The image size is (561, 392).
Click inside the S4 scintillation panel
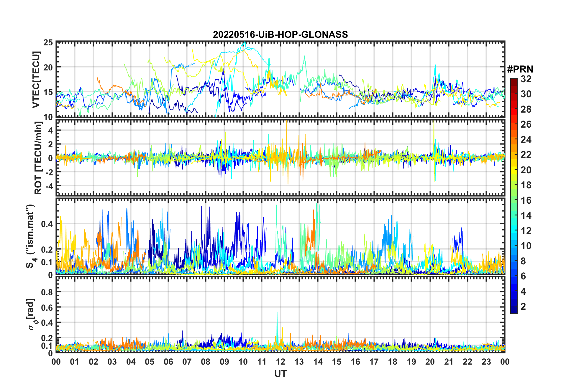pyautogui.click(x=280, y=236)
